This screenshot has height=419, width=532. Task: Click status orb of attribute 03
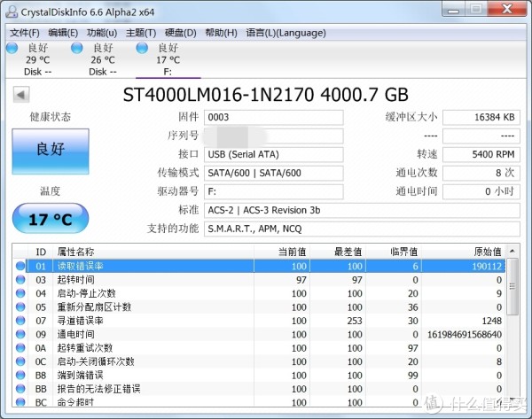(x=20, y=280)
